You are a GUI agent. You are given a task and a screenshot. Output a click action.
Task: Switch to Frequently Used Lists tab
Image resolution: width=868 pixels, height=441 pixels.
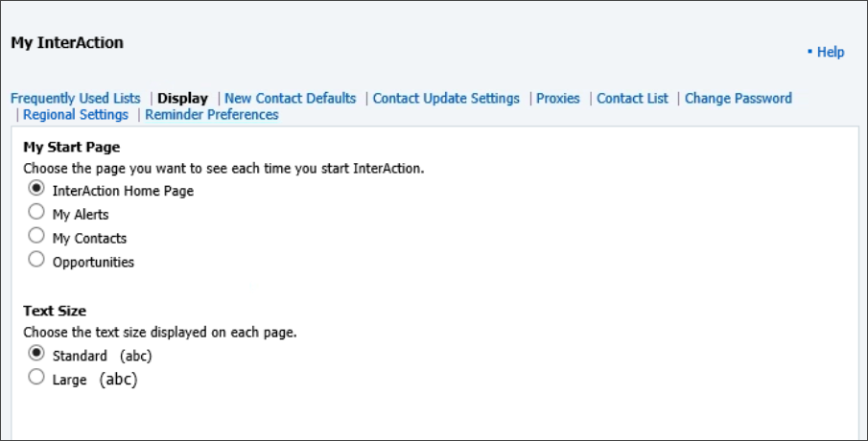point(75,99)
